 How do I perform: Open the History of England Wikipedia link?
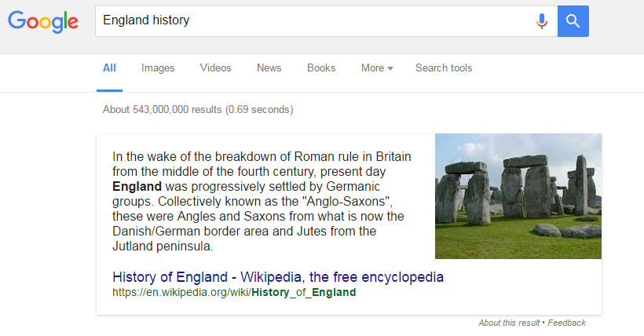(278, 277)
